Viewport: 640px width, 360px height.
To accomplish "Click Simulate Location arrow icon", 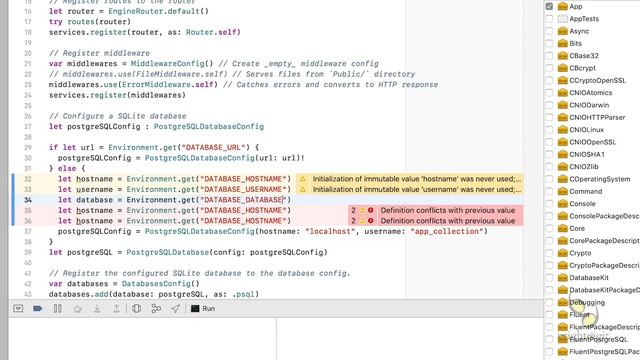I will (176, 309).
